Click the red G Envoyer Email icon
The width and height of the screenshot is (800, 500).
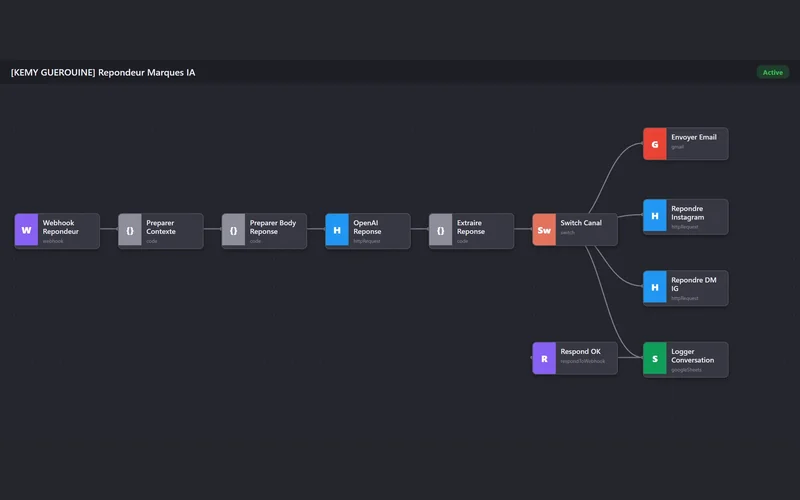pyautogui.click(x=655, y=144)
